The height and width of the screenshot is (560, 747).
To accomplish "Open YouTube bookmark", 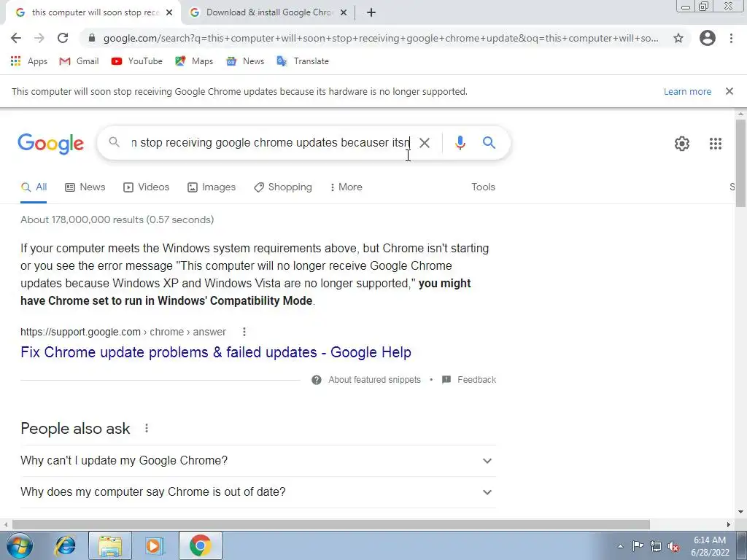I will pyautogui.click(x=136, y=61).
